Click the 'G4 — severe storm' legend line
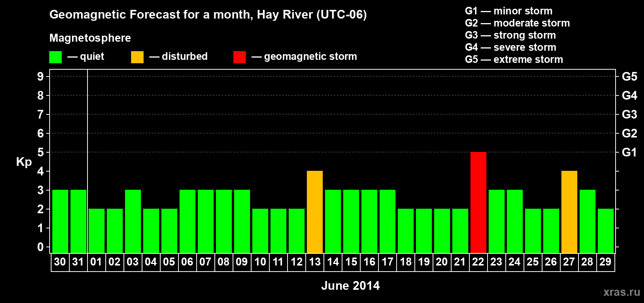 [511, 47]
